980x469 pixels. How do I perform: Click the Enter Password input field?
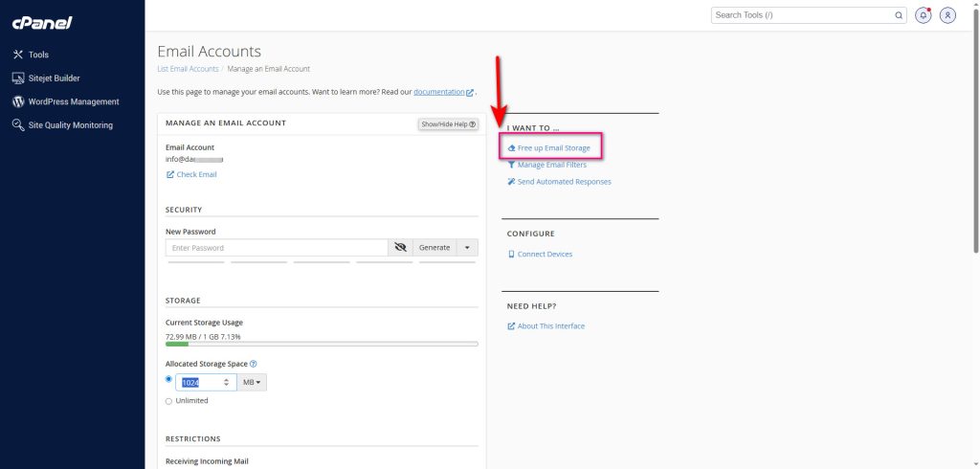[276, 247]
